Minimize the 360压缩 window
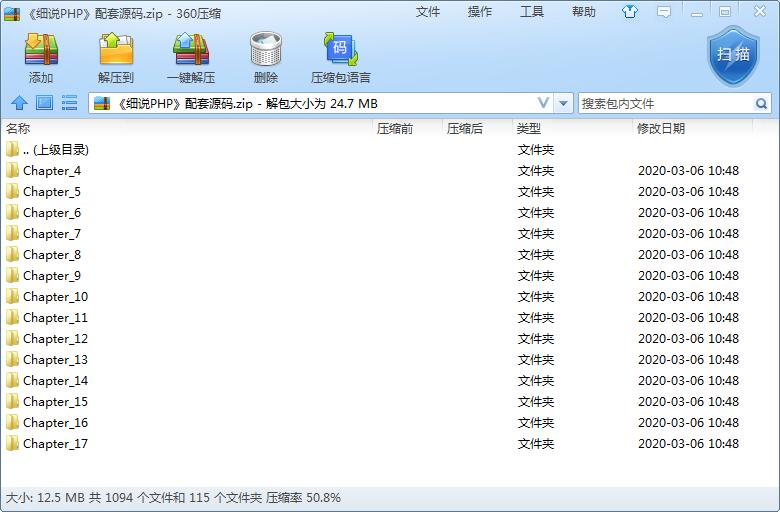The height and width of the screenshot is (512, 780). coord(697,12)
